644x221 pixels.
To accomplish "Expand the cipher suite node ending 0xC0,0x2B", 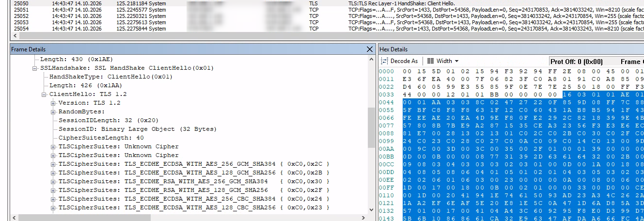I will point(53,173).
